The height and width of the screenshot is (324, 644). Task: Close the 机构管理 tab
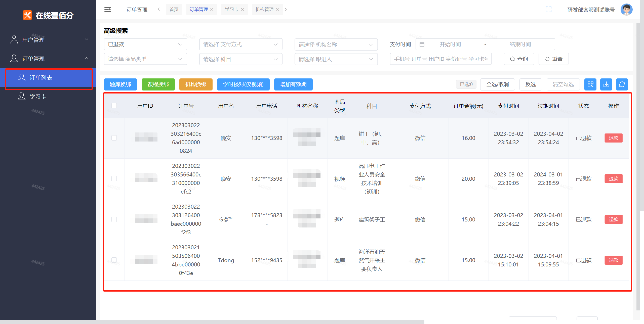[277, 10]
